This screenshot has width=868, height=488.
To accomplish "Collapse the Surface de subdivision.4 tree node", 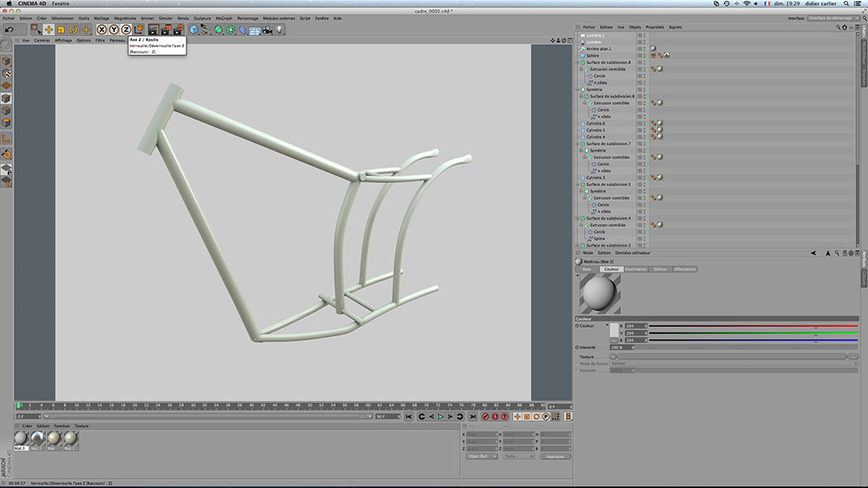I will point(578,218).
